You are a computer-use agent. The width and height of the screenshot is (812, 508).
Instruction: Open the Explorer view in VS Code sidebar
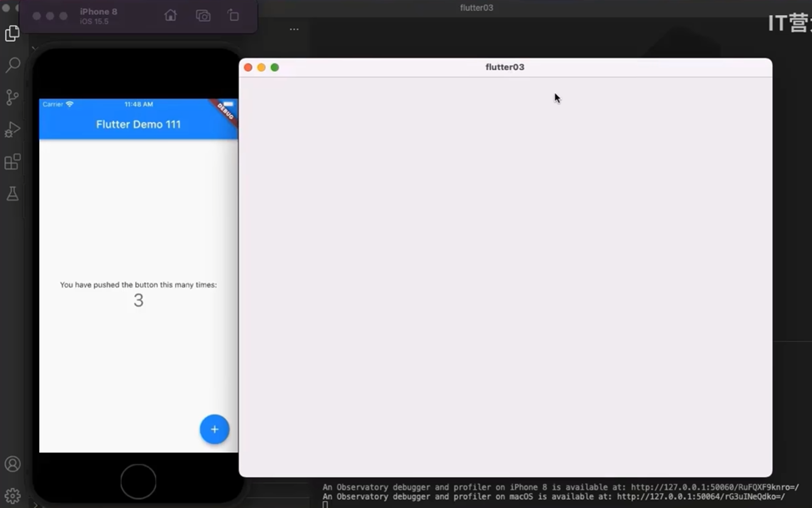12,33
